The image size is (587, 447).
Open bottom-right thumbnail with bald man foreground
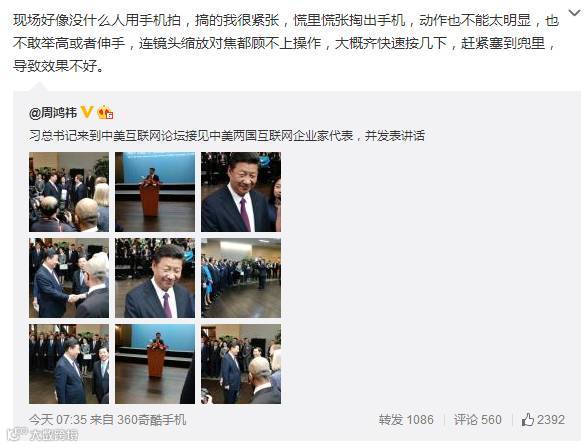click(241, 364)
